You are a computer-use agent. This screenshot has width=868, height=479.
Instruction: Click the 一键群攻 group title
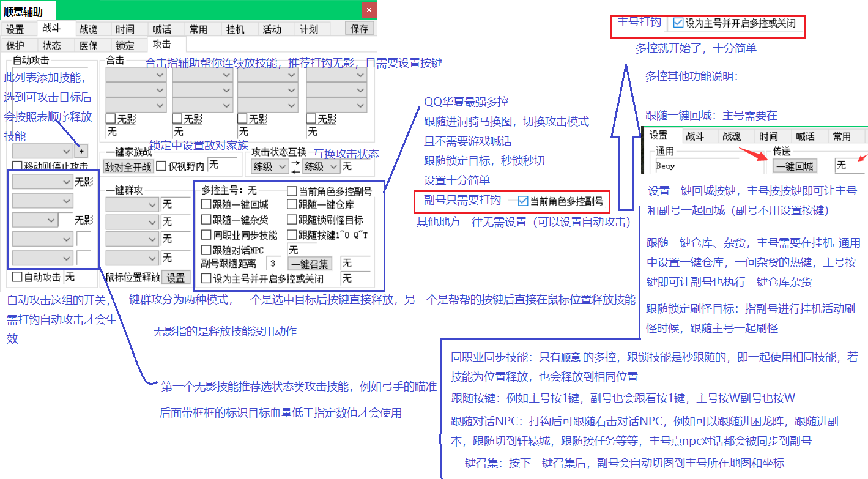click(x=124, y=190)
